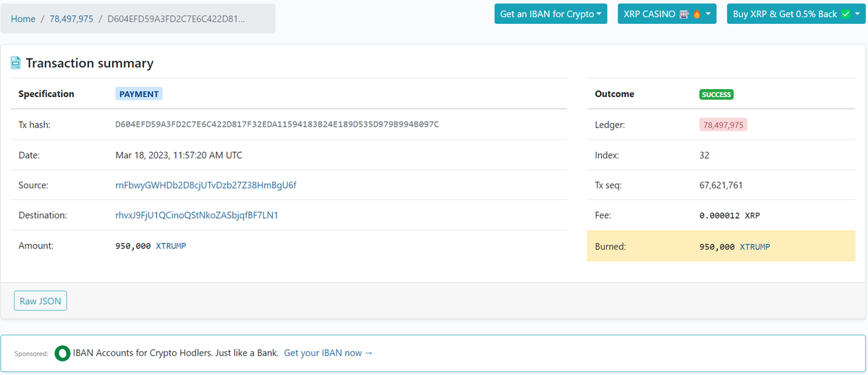
Task: Click the PAYMENT type badge
Action: tap(139, 94)
